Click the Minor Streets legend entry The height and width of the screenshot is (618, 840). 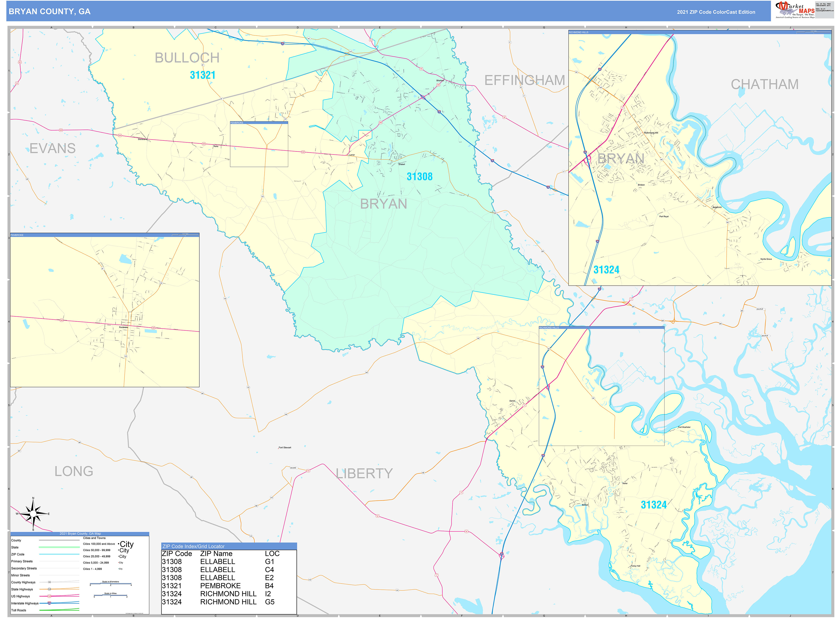coord(45,575)
